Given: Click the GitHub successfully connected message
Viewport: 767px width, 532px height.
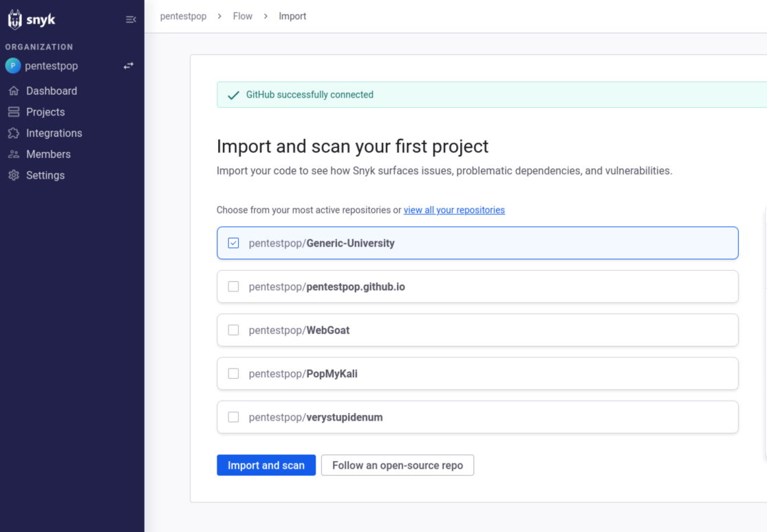Looking at the screenshot, I should coord(310,95).
